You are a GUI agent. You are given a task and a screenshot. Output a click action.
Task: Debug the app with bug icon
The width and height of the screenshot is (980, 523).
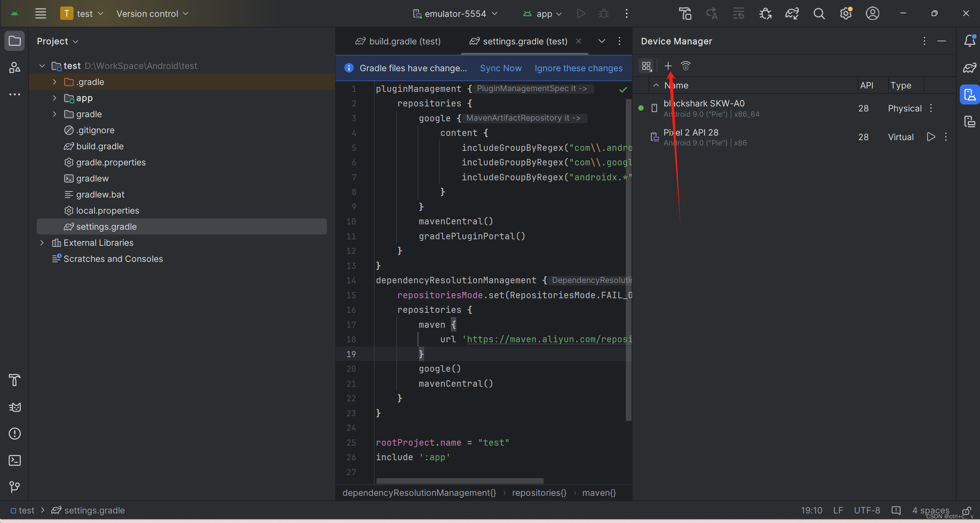coord(604,14)
